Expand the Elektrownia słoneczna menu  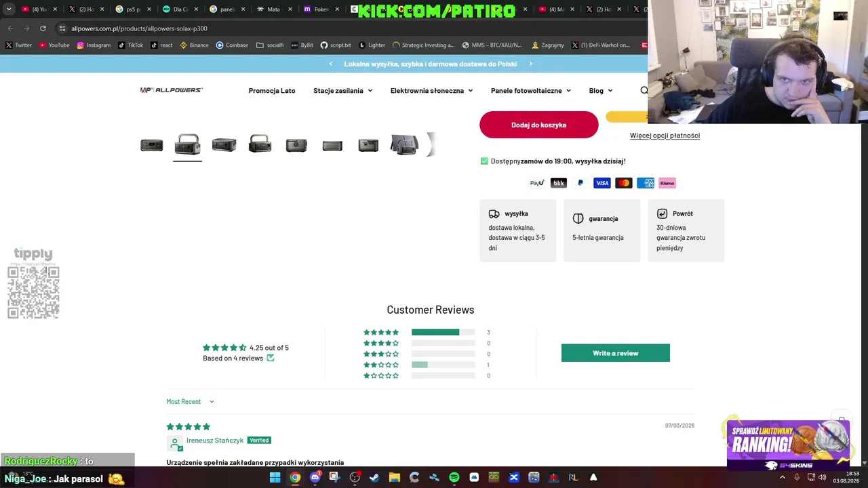(431, 91)
